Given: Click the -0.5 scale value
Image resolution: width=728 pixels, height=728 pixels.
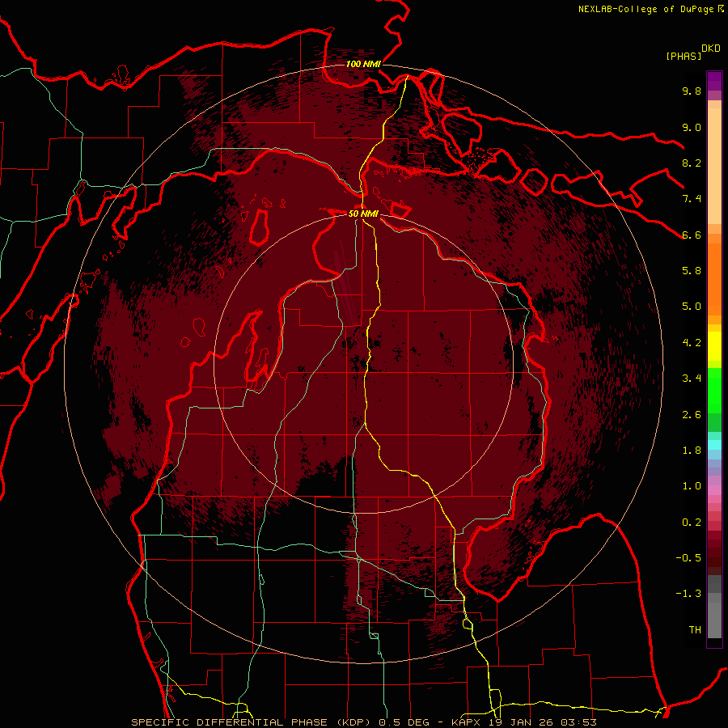Looking at the screenshot, I should point(688,558).
